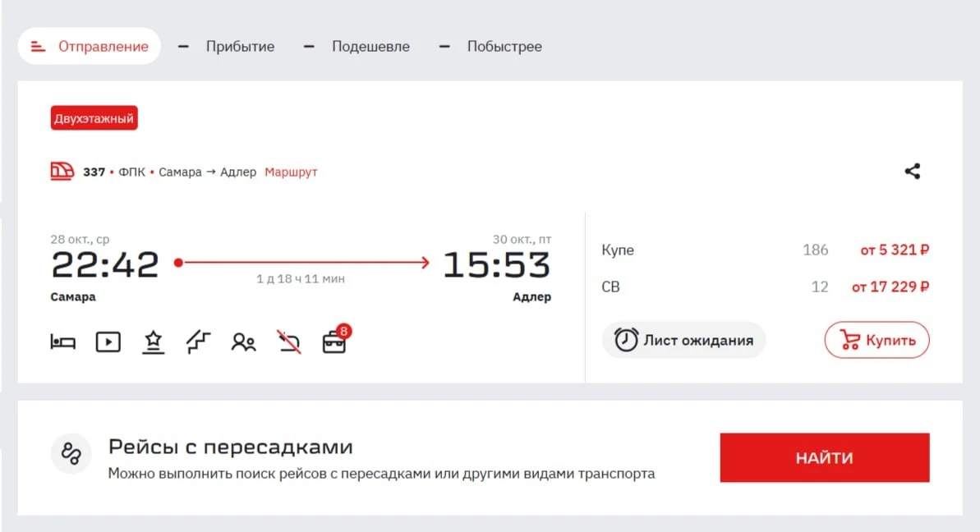Click departure date 28 окт., ср

click(x=80, y=239)
